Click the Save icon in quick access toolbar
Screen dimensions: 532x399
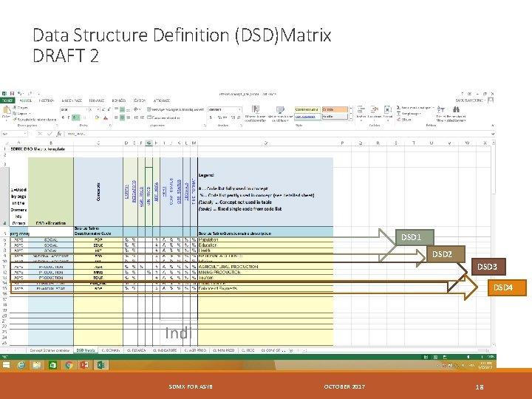click(x=10, y=94)
